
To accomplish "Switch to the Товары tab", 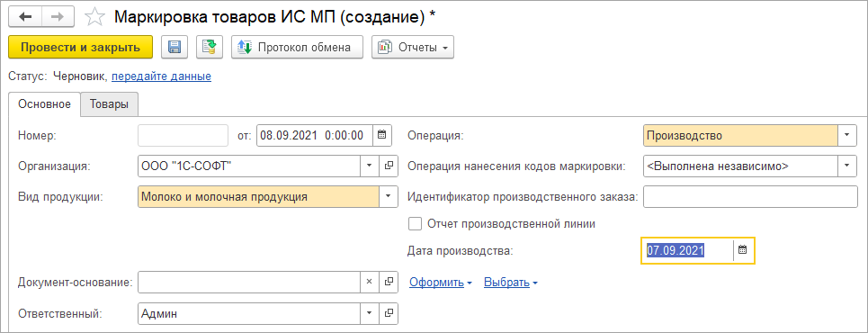I will 110,104.
